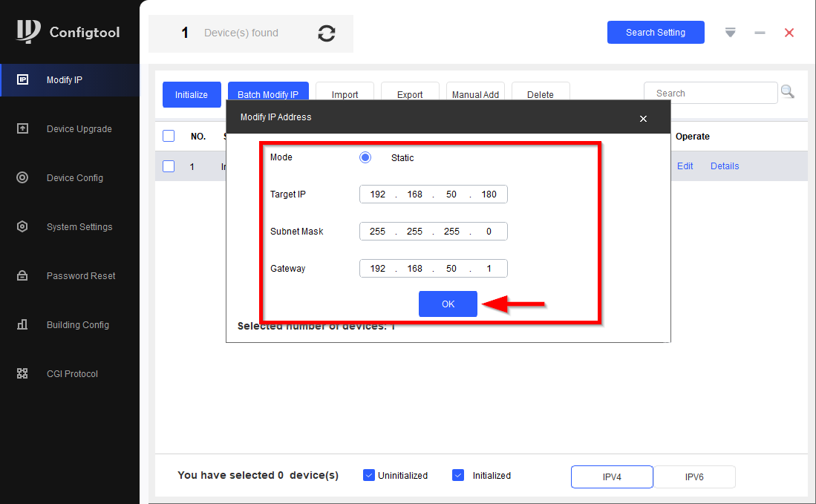
Task: Toggle the Initialized checkbox
Action: coord(458,475)
